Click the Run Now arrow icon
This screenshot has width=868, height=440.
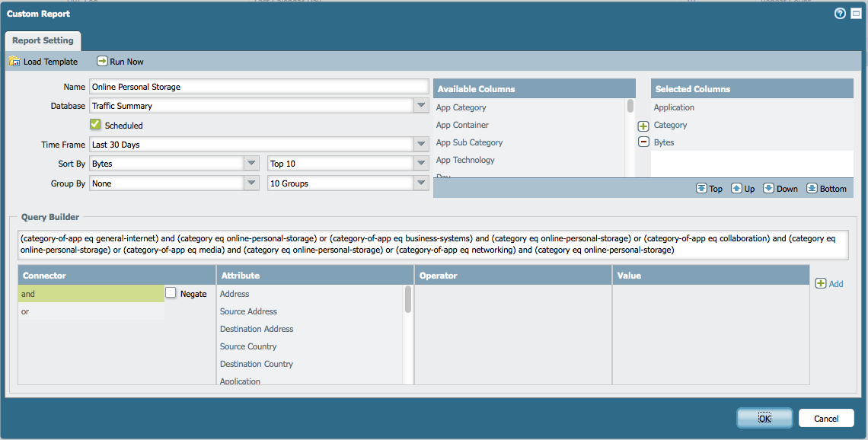(x=102, y=62)
